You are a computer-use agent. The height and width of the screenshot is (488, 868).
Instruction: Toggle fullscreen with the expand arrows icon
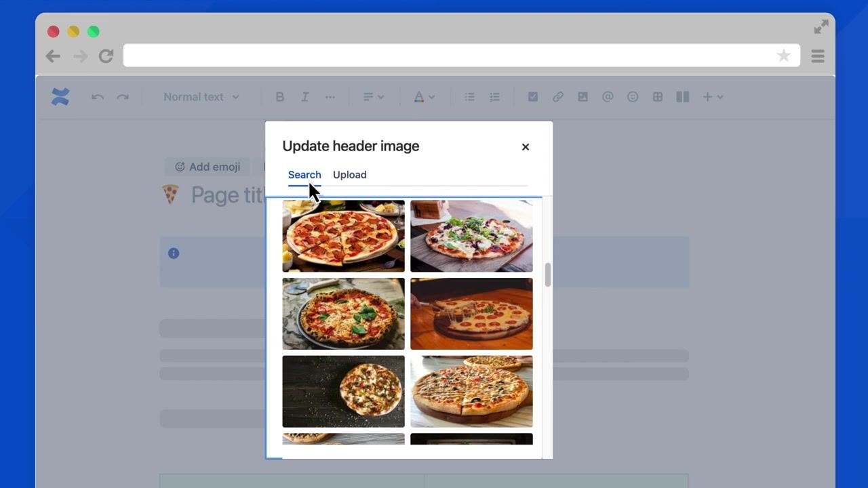(821, 26)
